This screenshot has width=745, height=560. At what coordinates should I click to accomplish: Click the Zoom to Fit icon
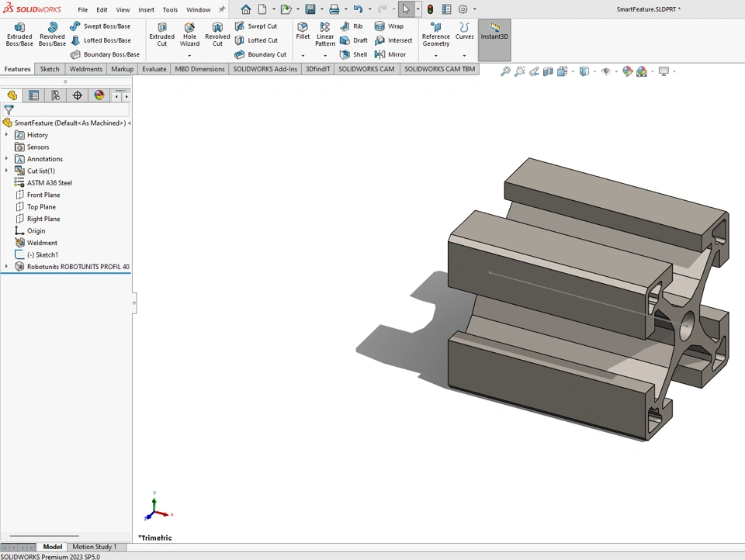pos(505,71)
